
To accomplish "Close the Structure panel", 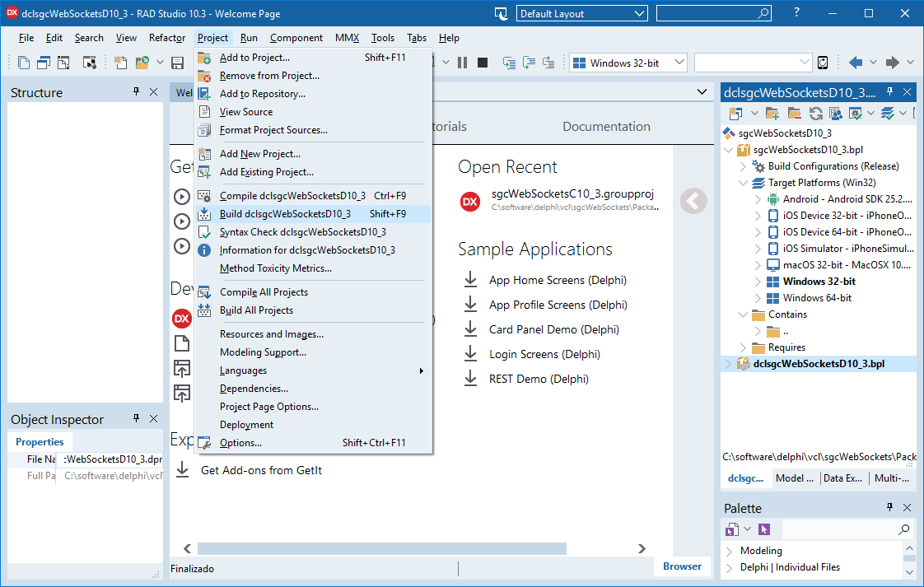I will 154,91.
